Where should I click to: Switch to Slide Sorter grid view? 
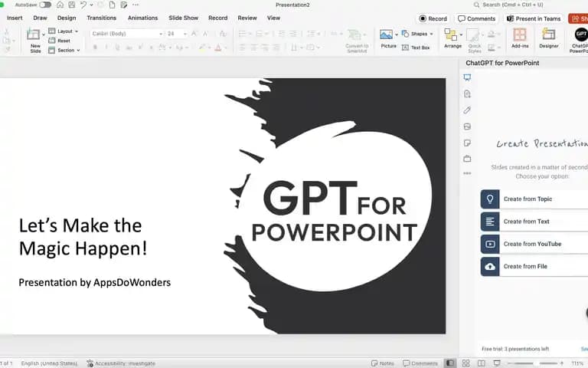pyautogui.click(x=465, y=363)
